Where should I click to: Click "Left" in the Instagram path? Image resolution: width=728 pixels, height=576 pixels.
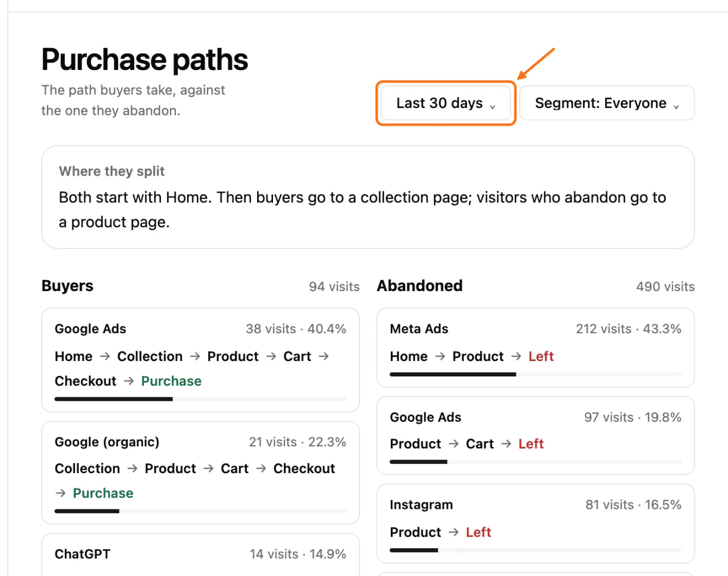(478, 532)
